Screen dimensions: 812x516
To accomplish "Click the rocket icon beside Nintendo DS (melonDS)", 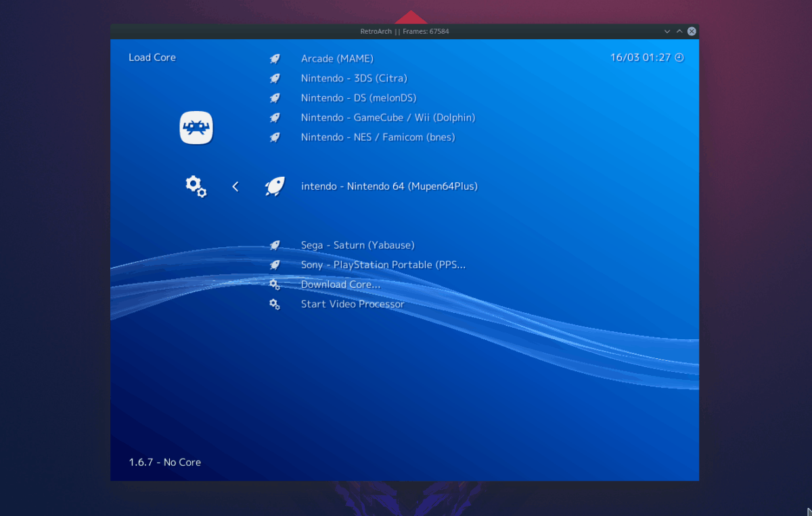I will pyautogui.click(x=275, y=98).
